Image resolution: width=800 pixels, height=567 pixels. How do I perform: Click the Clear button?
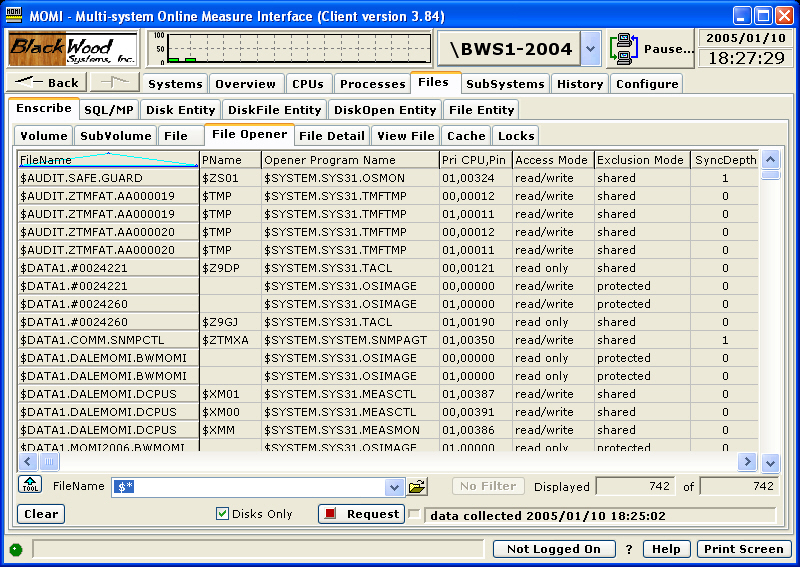point(41,514)
